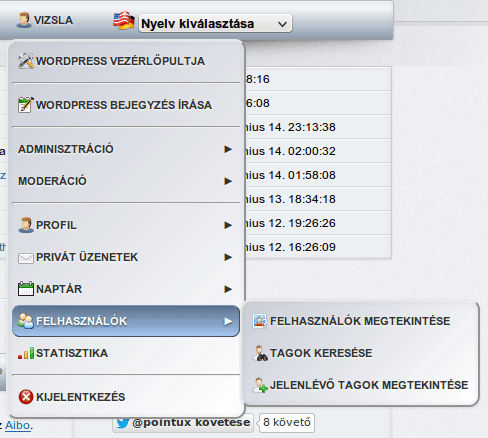This screenshot has width=488, height=438.
Task: Open the Statisztika menu item
Action: (x=126, y=353)
